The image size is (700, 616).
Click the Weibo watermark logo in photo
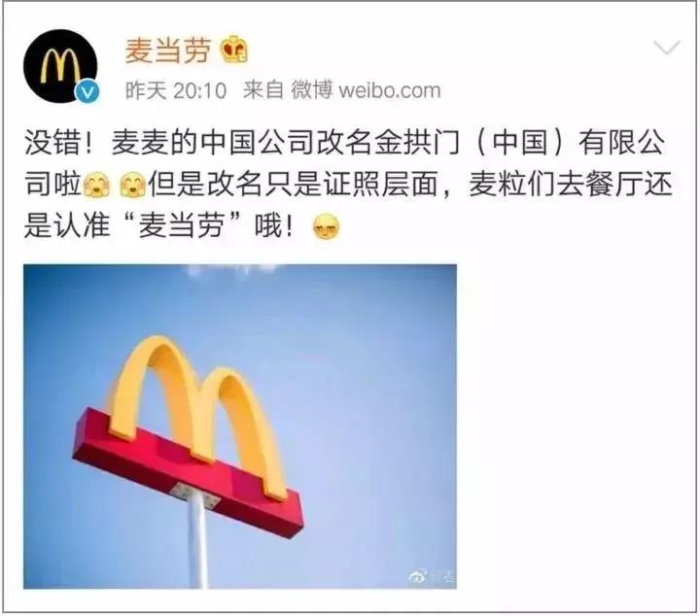tap(432, 577)
